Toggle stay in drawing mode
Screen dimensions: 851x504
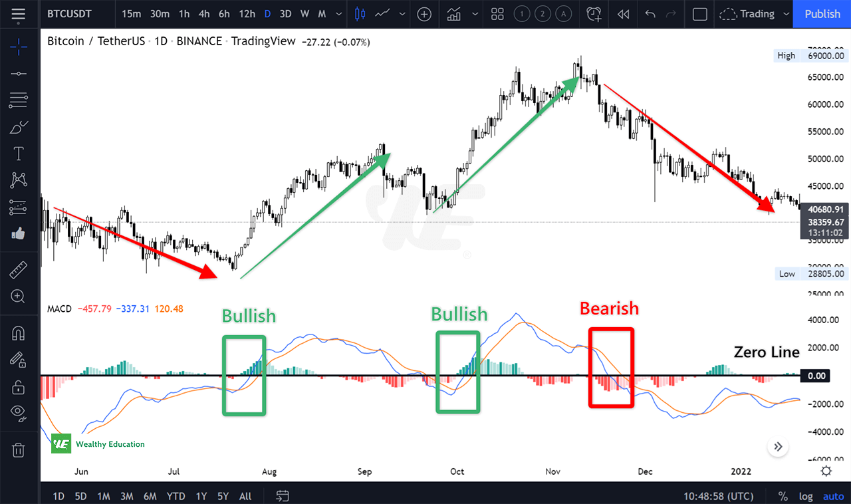click(19, 359)
